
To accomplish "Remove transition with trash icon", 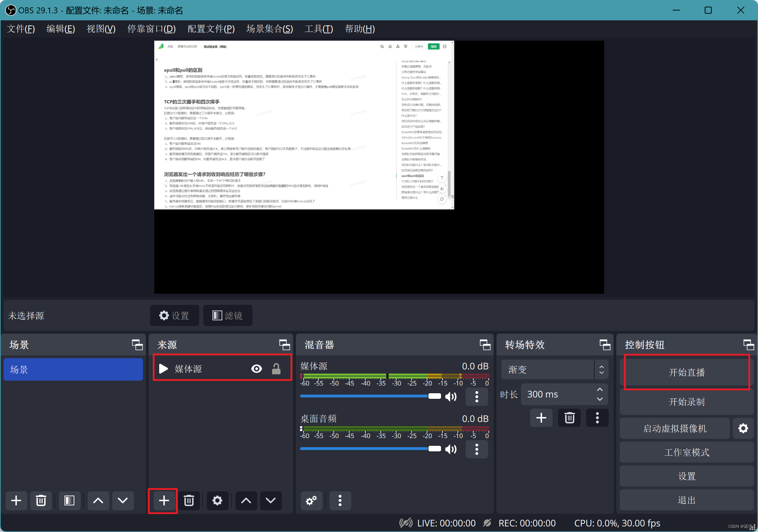I will click(x=569, y=418).
